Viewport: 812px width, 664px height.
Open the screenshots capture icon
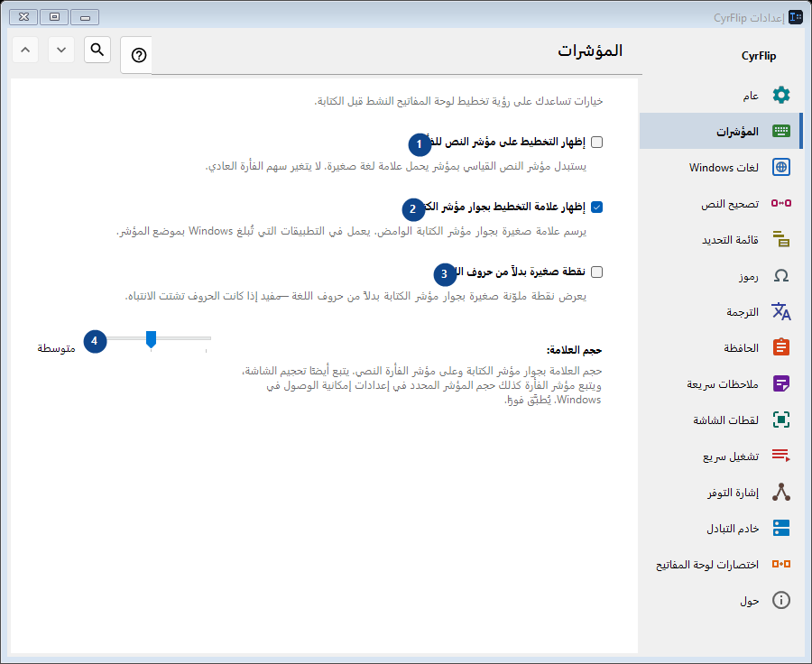781,420
